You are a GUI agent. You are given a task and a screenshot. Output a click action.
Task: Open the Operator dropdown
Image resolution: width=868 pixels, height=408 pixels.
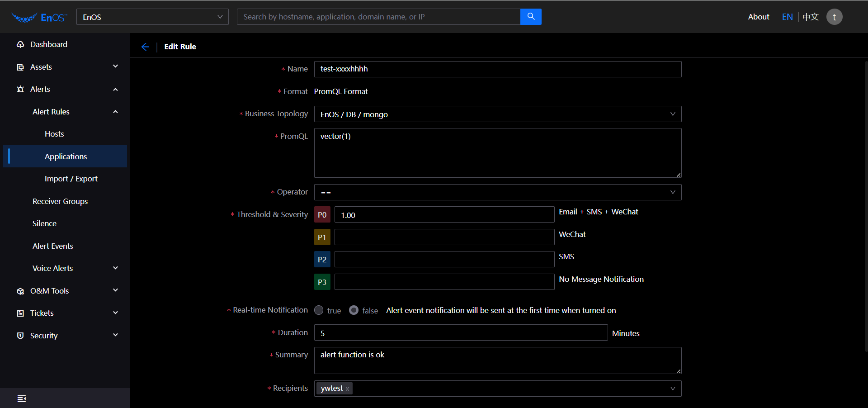(x=498, y=192)
